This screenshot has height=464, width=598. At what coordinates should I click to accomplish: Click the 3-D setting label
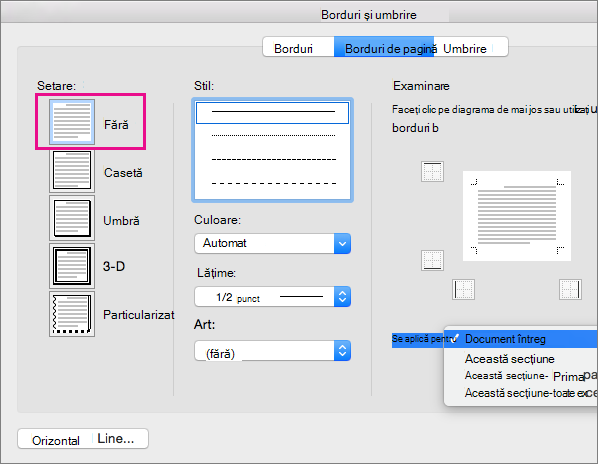click(114, 266)
